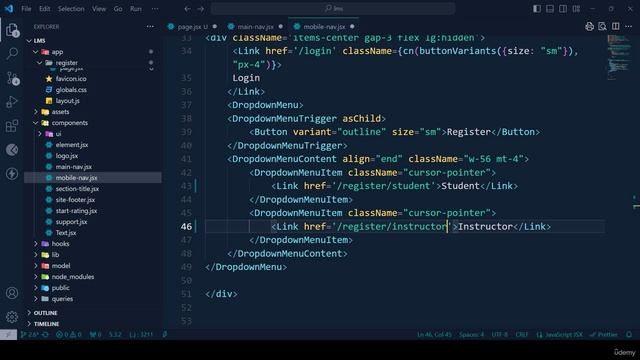
Task: Go forward with the right arrow
Action: tap(201, 9)
